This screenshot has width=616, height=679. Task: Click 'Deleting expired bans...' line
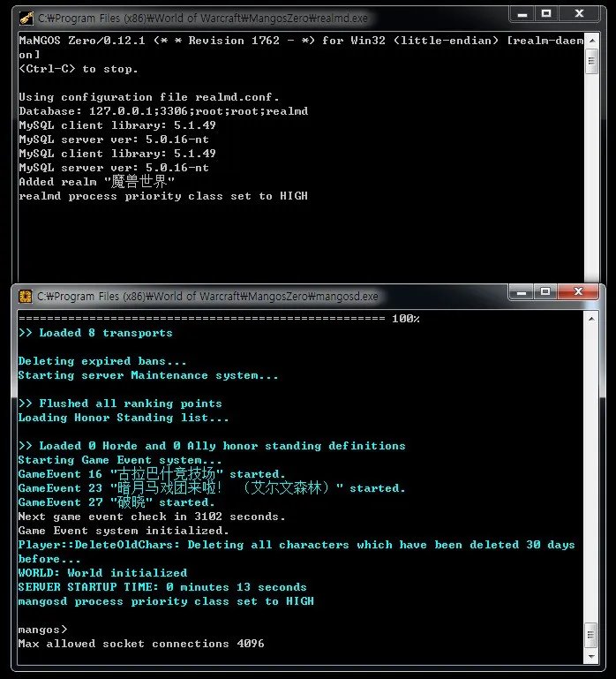[102, 361]
